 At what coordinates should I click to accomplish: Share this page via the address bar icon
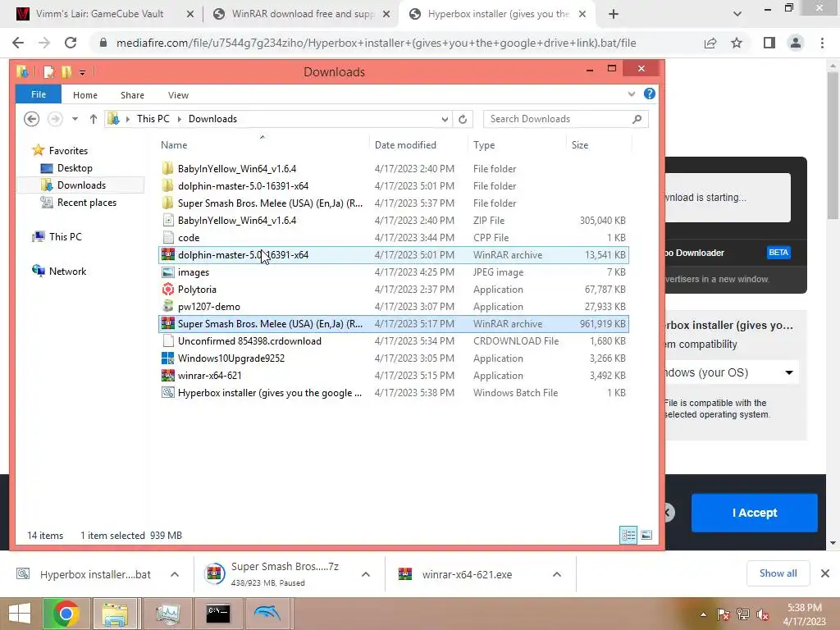coord(710,43)
